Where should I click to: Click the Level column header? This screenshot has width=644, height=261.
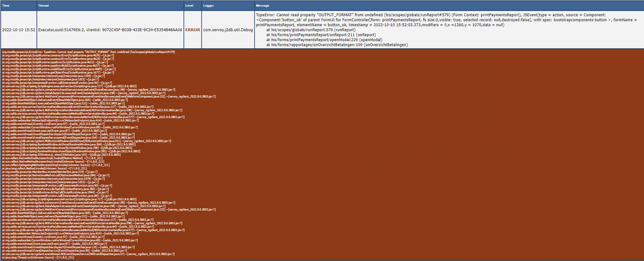point(193,6)
